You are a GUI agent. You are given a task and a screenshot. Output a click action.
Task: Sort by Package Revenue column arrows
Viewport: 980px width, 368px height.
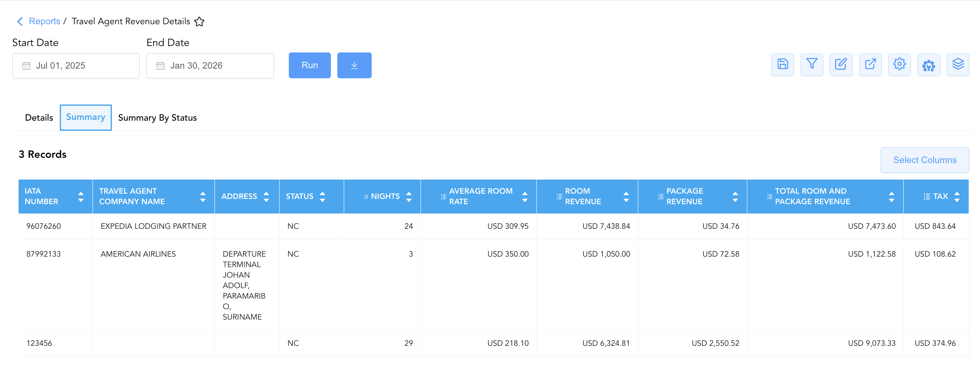[x=735, y=197]
